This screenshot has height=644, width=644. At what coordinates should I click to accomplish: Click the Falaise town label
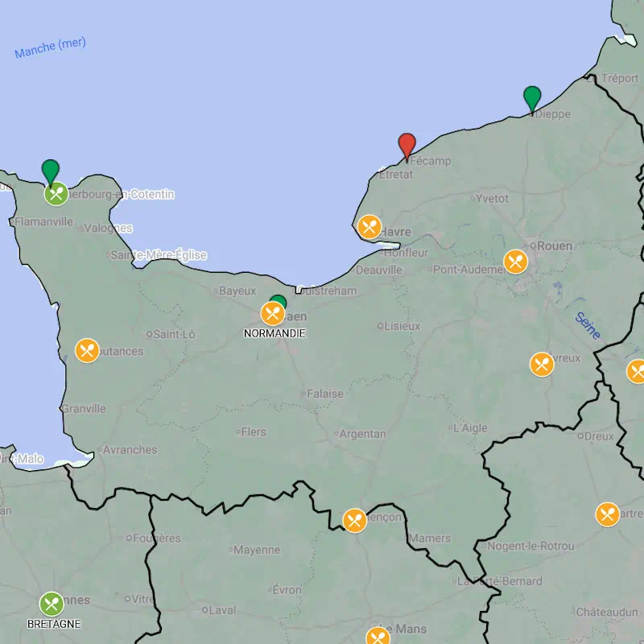325,394
